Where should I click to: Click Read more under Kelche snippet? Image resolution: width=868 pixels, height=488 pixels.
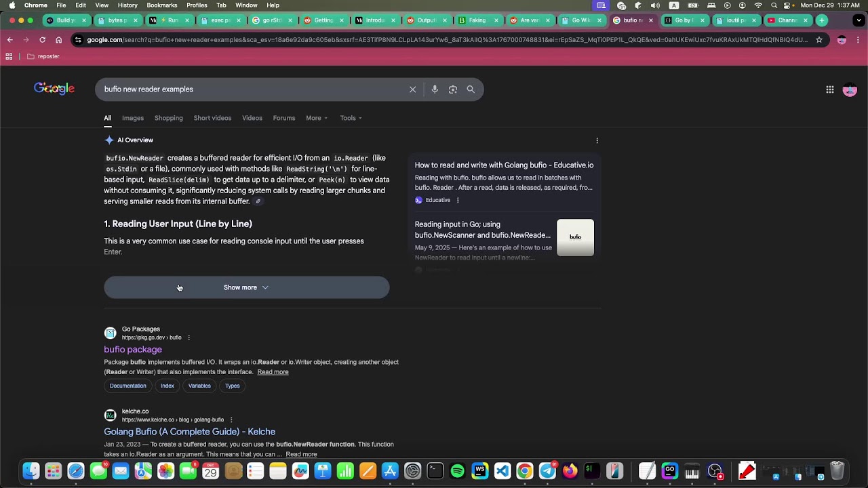301,454
